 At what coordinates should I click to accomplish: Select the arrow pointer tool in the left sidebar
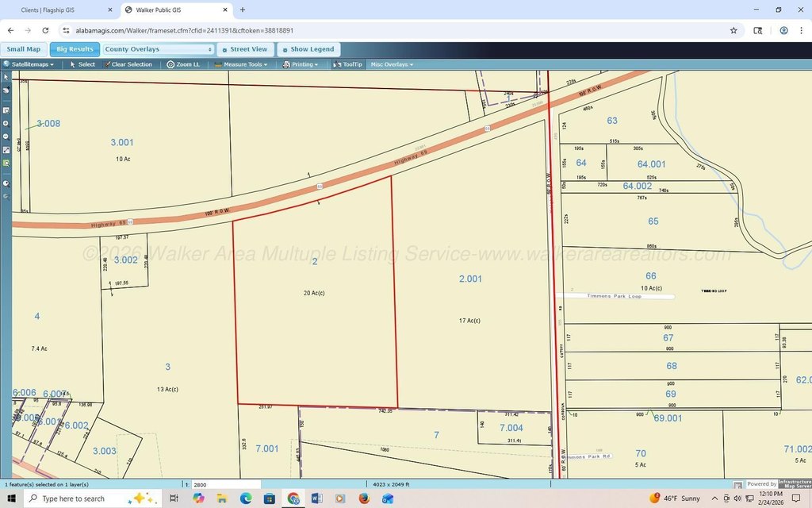pyautogui.click(x=6, y=77)
